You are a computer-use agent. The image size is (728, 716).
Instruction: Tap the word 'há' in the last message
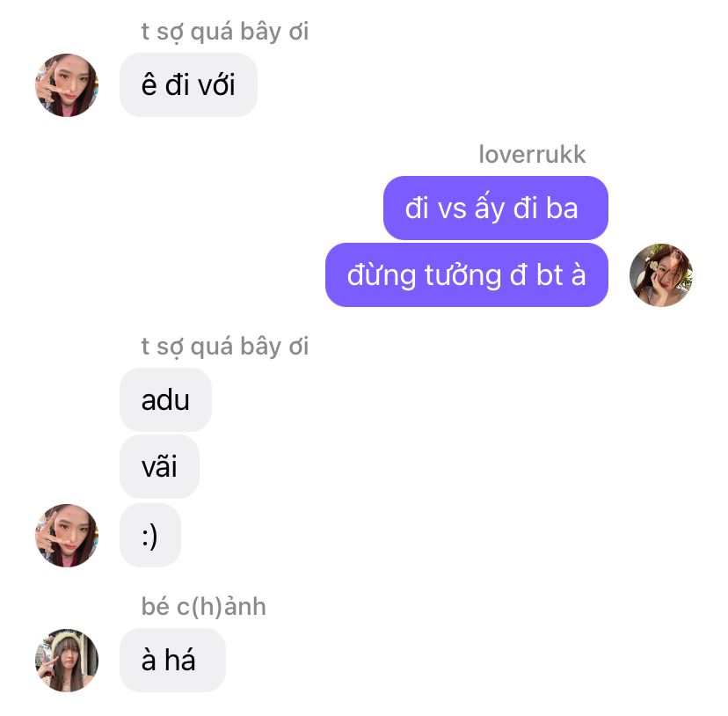pyautogui.click(x=180, y=660)
